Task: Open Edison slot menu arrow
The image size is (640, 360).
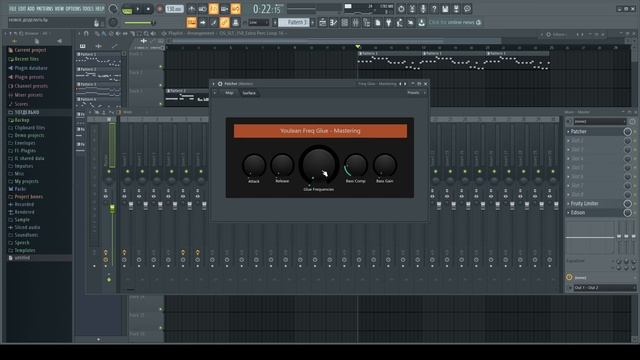Action: pos(569,213)
